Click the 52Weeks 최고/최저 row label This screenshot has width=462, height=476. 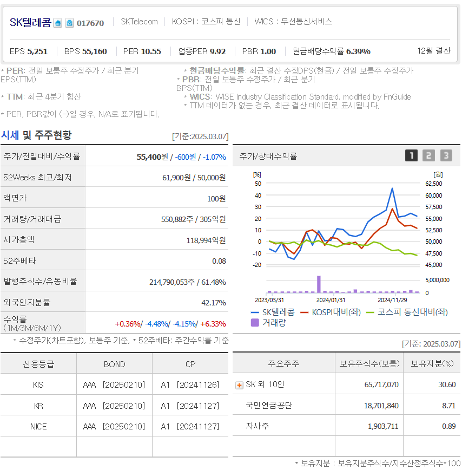37,177
